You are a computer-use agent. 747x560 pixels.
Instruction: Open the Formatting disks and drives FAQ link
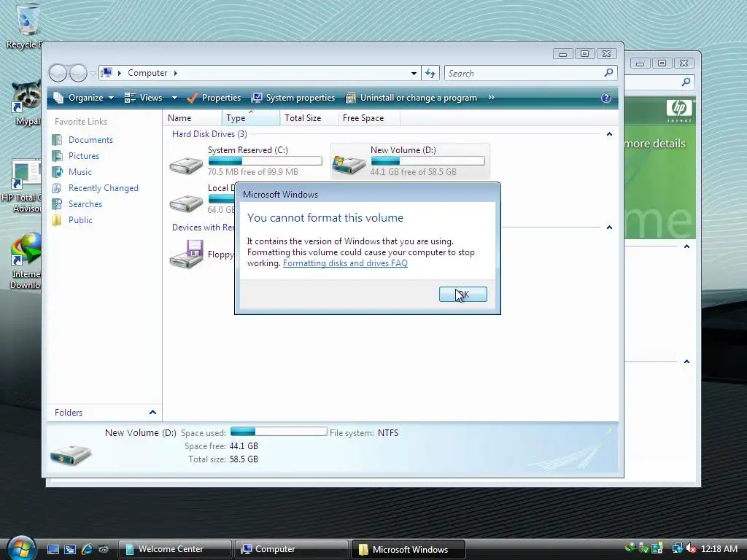coord(345,263)
